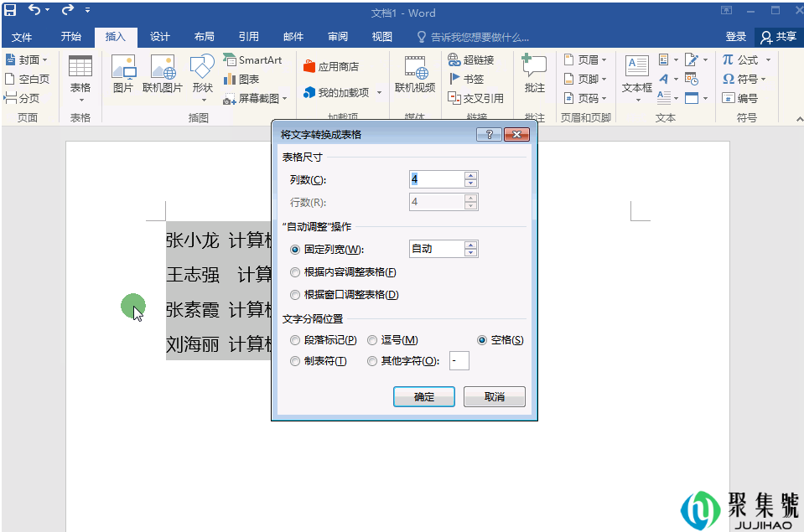The height and width of the screenshot is (532, 804).
Task: Click the fixed width 自动 field
Action: (437, 249)
